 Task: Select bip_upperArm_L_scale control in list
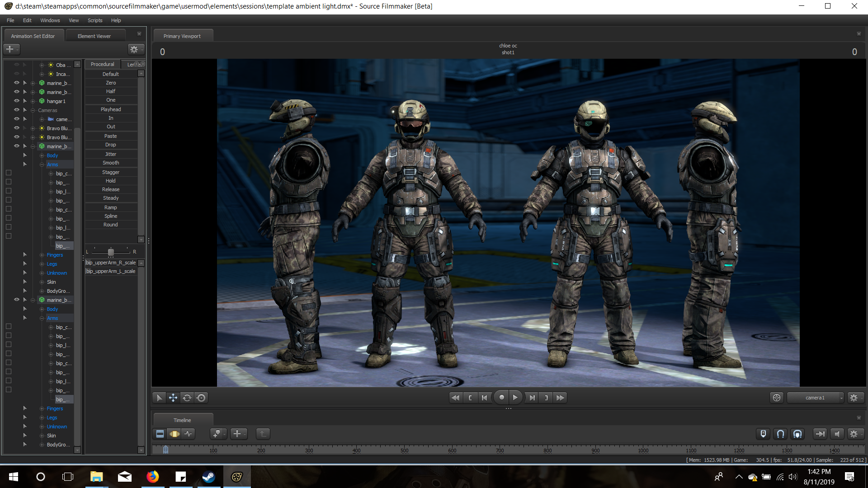111,271
